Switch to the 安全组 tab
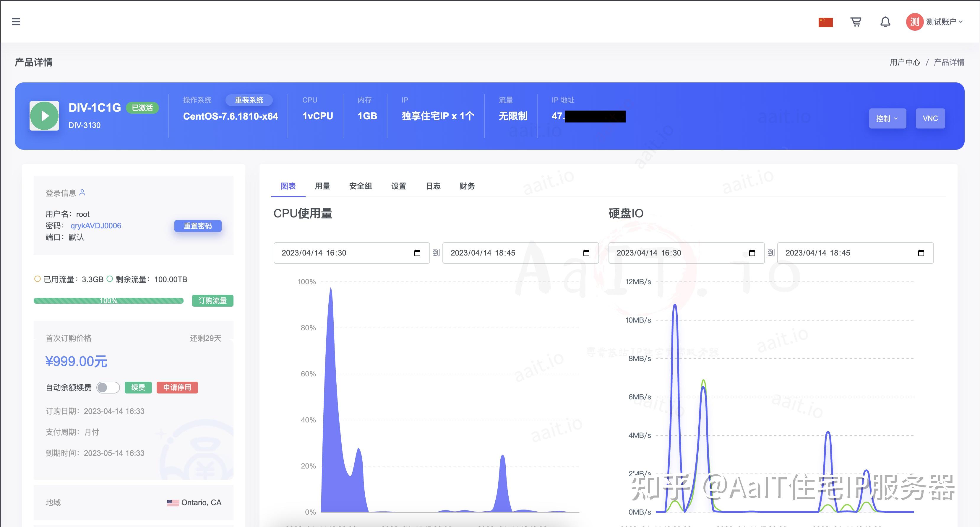This screenshot has height=527, width=980. pyautogui.click(x=360, y=186)
